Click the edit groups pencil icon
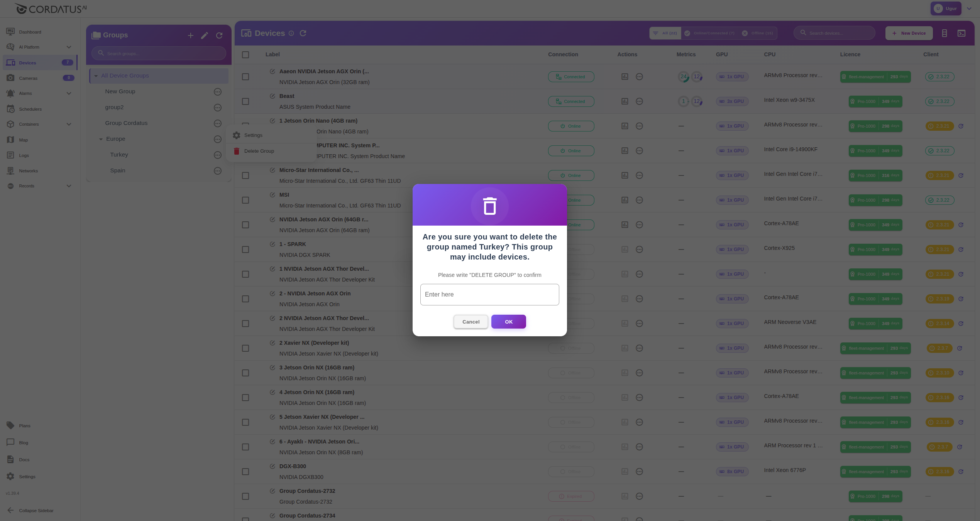The height and width of the screenshot is (521, 980). (205, 35)
